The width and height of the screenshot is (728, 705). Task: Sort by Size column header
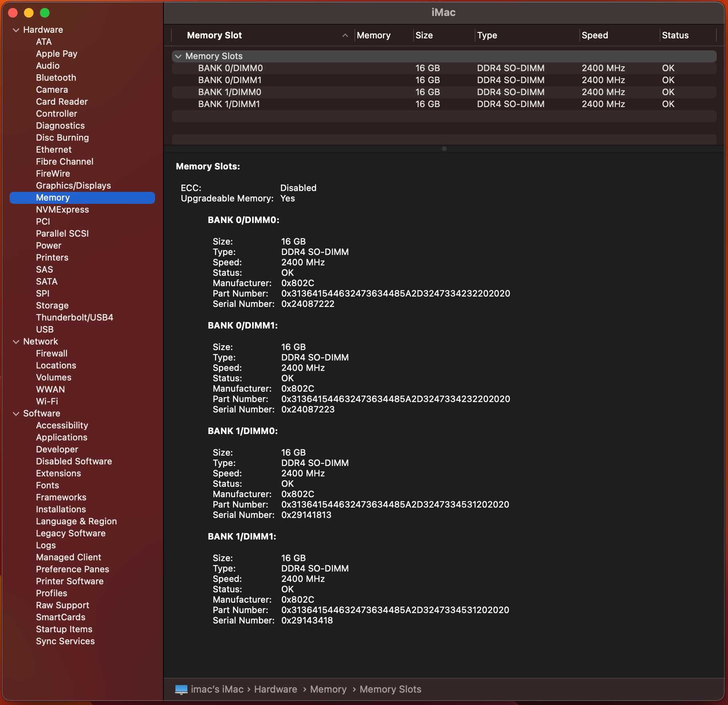click(x=424, y=36)
